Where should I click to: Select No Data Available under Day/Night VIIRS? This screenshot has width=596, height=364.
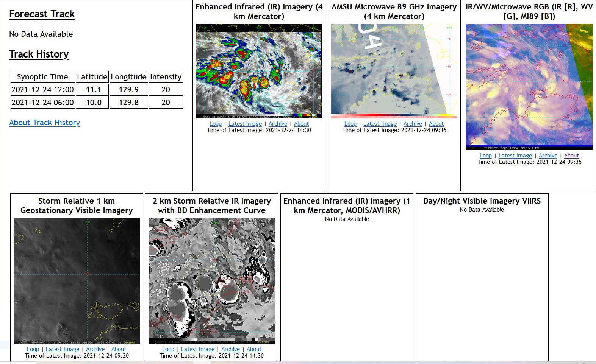pyautogui.click(x=482, y=210)
